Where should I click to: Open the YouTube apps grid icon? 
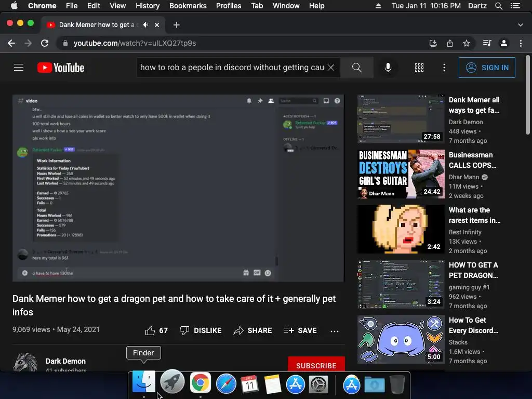pos(419,68)
